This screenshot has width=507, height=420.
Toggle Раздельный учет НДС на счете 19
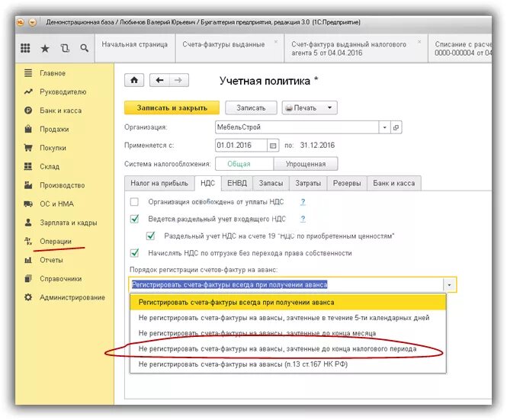click(x=150, y=236)
